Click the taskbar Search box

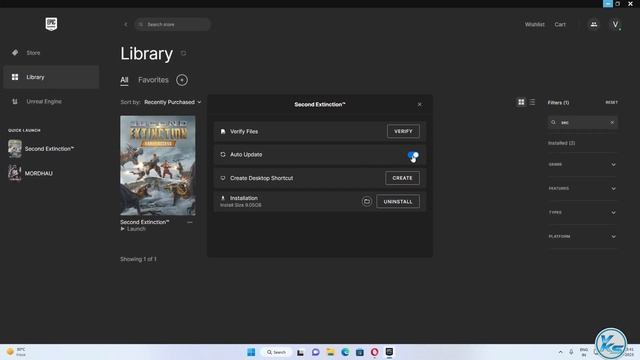(x=276, y=352)
